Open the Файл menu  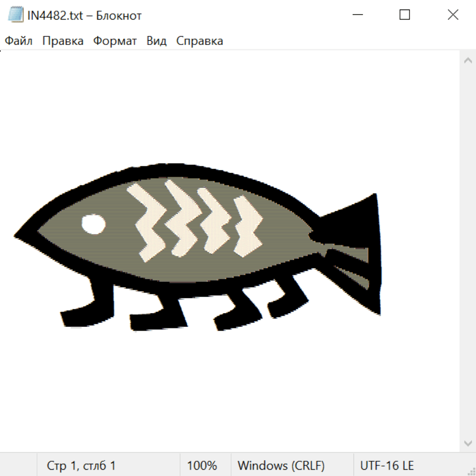(19, 41)
